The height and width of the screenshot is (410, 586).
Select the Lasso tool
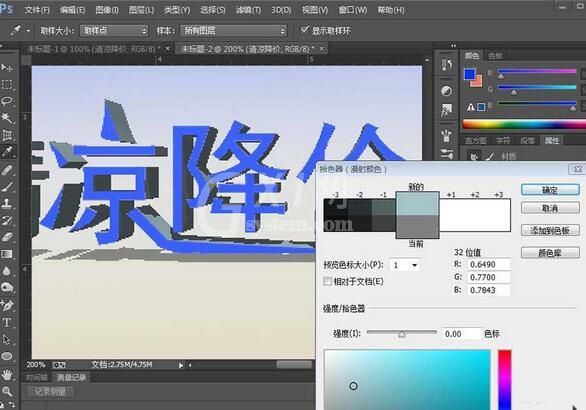7,101
